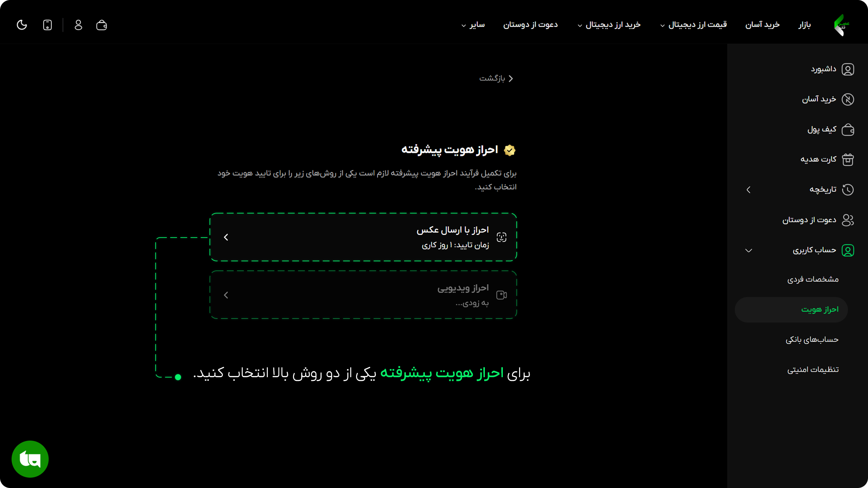
Task: Open تنظیمات امنیتی in sidebar submenu
Action: [813, 369]
